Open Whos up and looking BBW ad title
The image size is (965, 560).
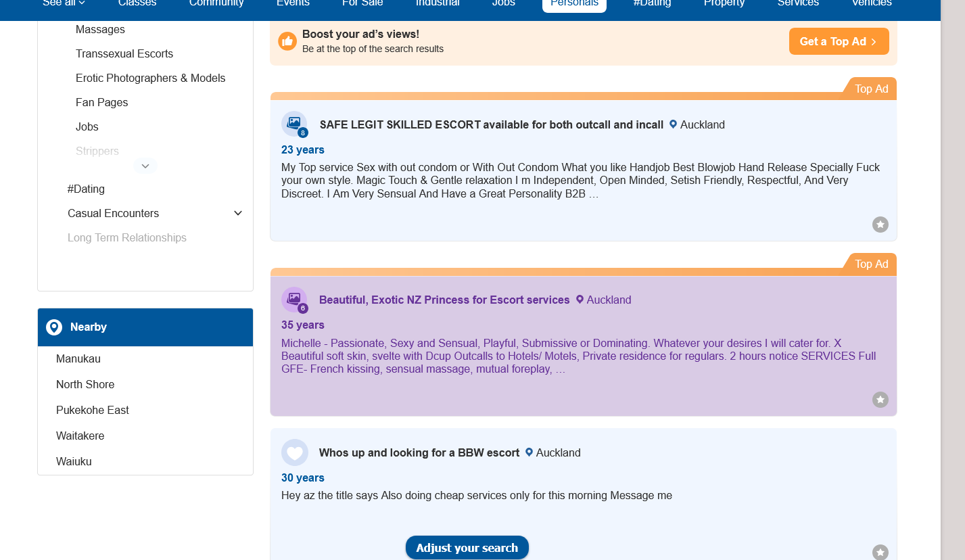pyautogui.click(x=419, y=452)
